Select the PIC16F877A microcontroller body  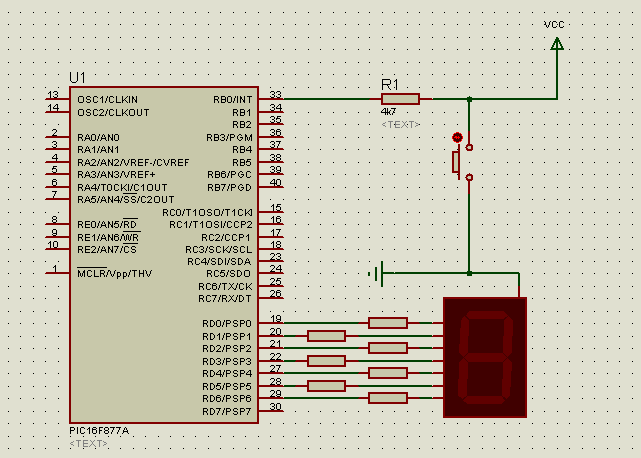tap(164, 254)
